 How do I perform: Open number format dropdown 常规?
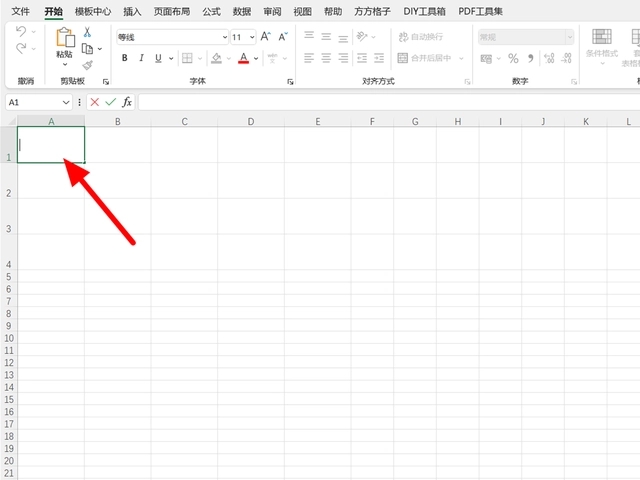click(x=569, y=37)
